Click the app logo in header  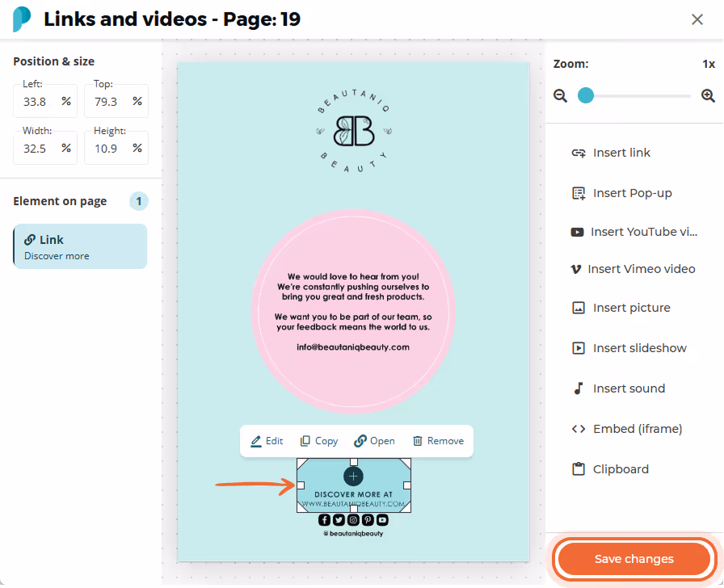[22, 19]
